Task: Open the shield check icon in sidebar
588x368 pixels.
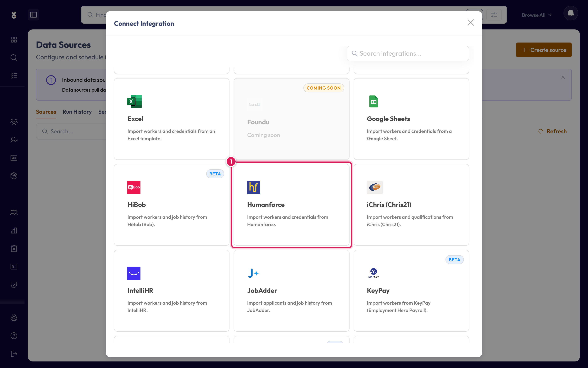Action: point(14,285)
